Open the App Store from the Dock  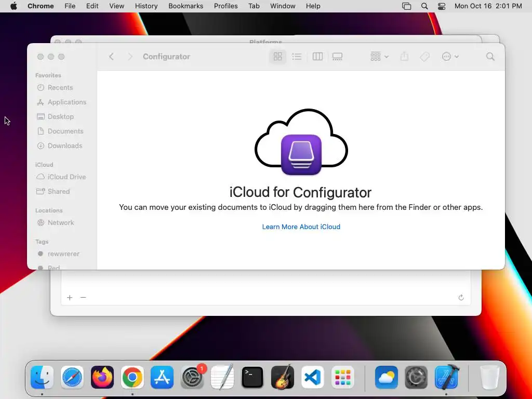[162, 377]
